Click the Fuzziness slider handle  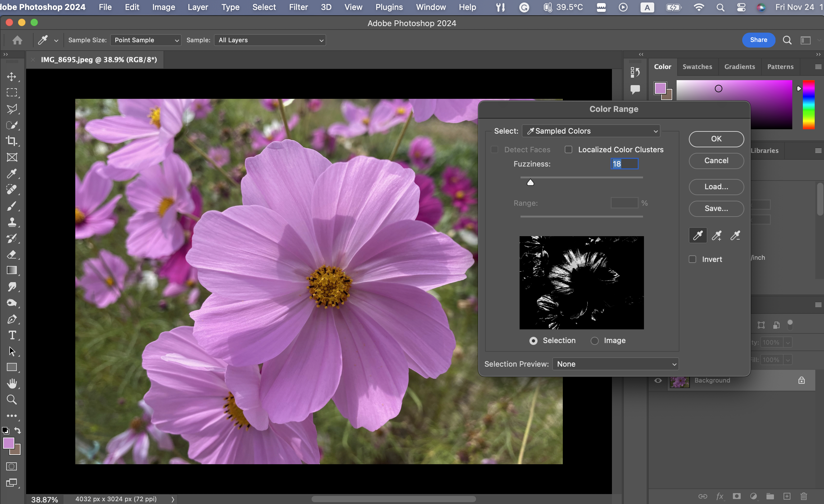tap(530, 182)
